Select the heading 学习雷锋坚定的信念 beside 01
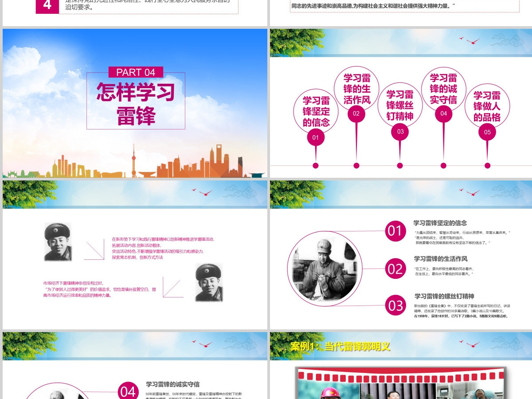Image resolution: width=532 pixels, height=399 pixels. pos(440,223)
